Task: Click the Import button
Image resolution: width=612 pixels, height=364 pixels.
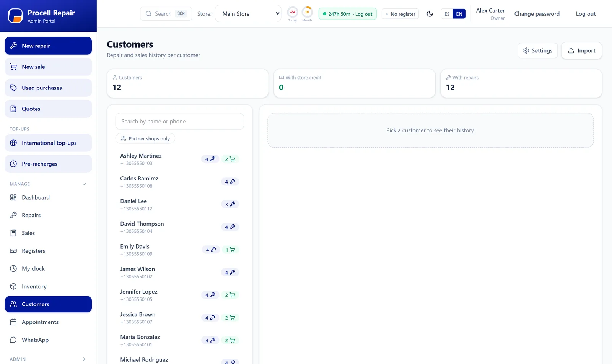Action: pyautogui.click(x=581, y=50)
